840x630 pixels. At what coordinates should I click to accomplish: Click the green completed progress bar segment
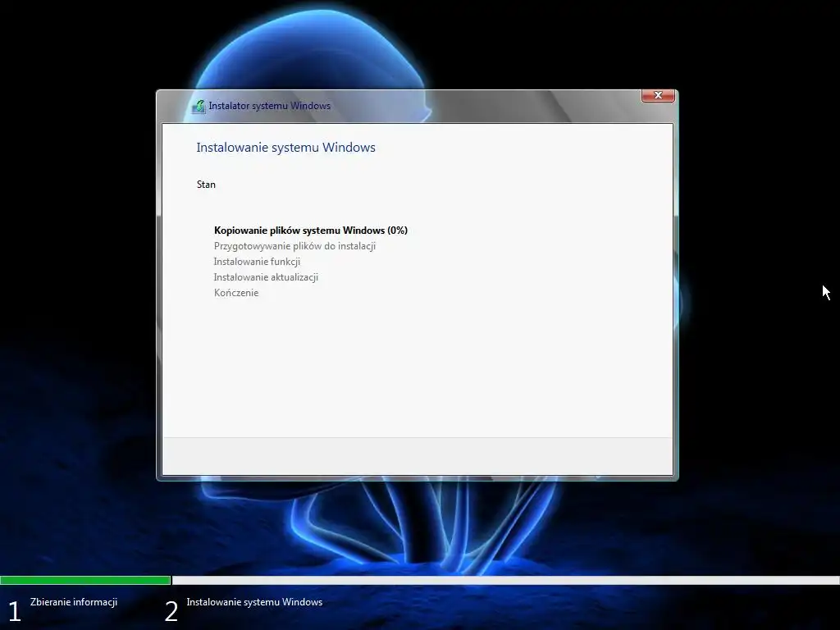click(85, 580)
